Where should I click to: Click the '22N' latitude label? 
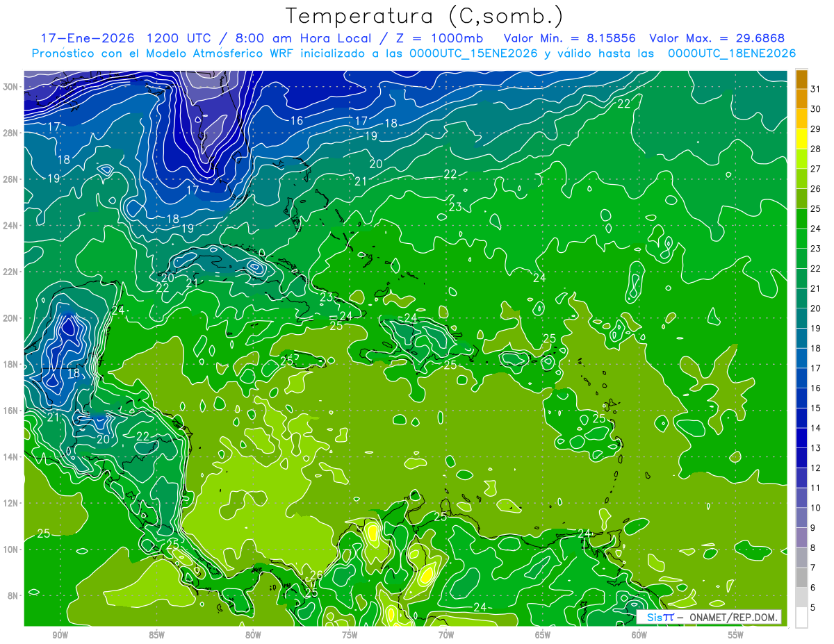click(12, 272)
